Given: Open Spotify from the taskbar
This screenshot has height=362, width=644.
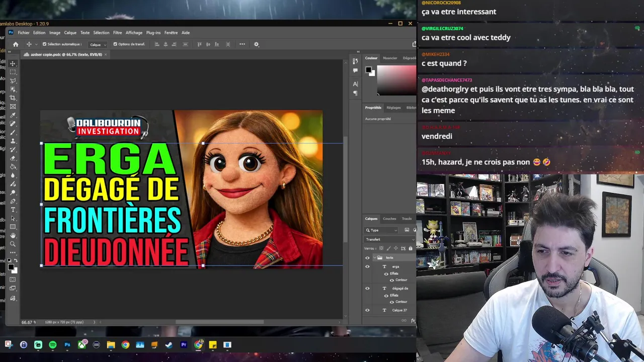Looking at the screenshot, I should click(x=53, y=345).
